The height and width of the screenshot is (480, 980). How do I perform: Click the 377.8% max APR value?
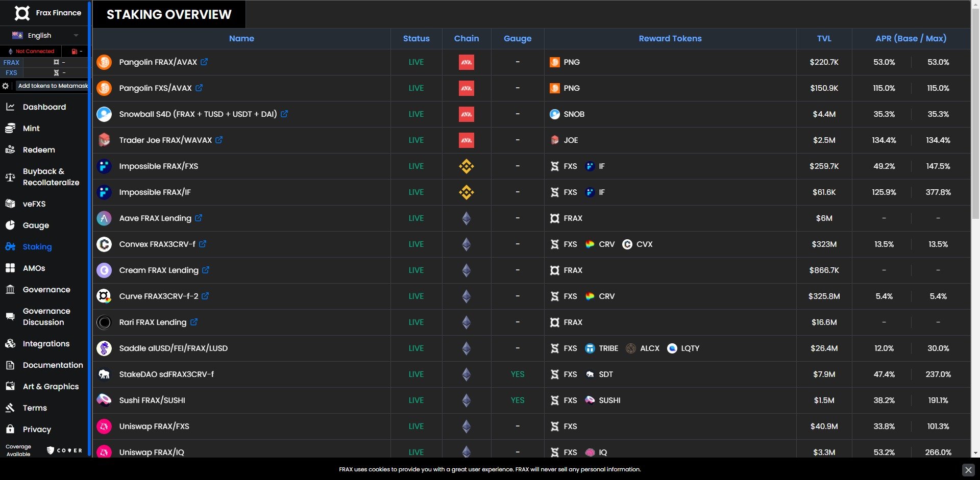[938, 192]
